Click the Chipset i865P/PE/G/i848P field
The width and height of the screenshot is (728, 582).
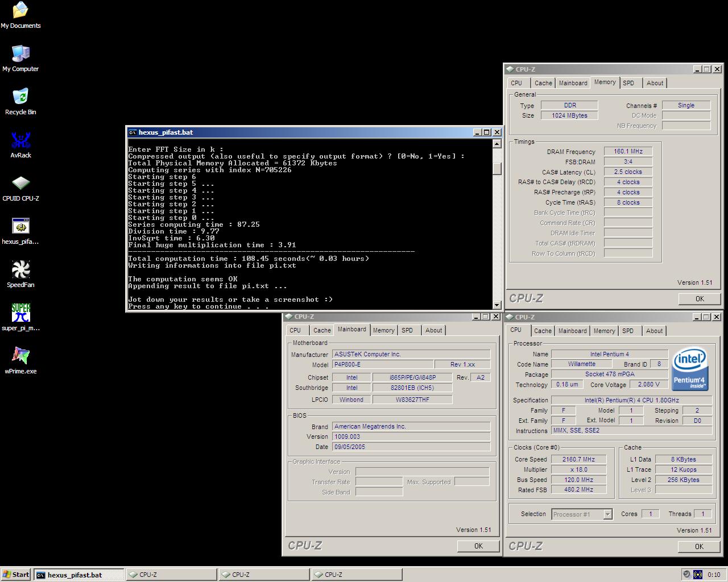[412, 377]
